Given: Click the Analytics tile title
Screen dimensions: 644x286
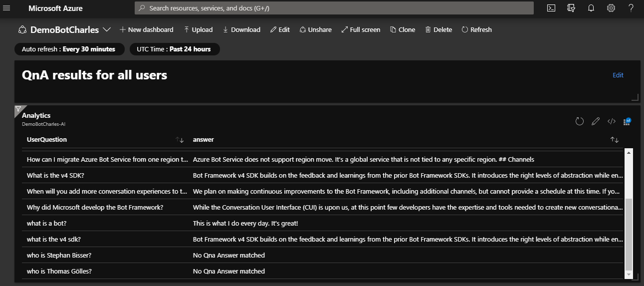Looking at the screenshot, I should pos(36,115).
